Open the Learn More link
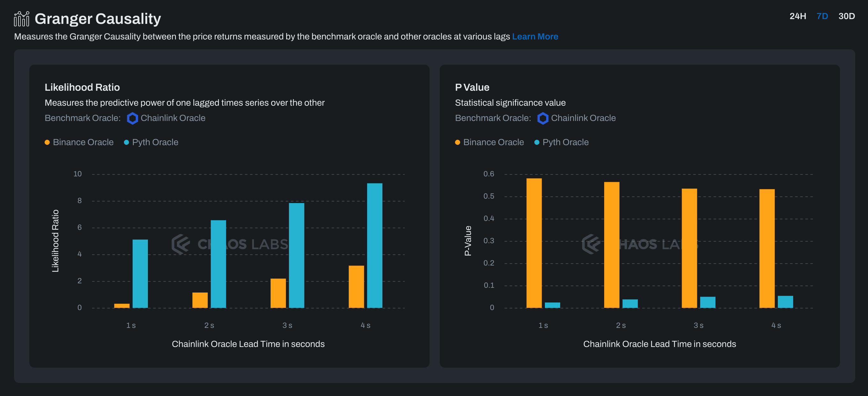Viewport: 868px width, 396px height. (535, 36)
